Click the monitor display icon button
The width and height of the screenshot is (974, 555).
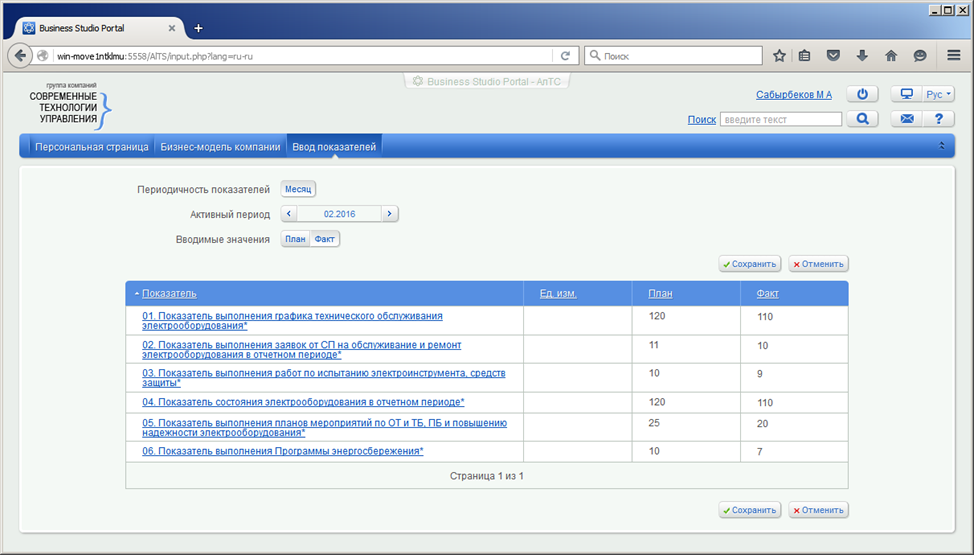(907, 95)
